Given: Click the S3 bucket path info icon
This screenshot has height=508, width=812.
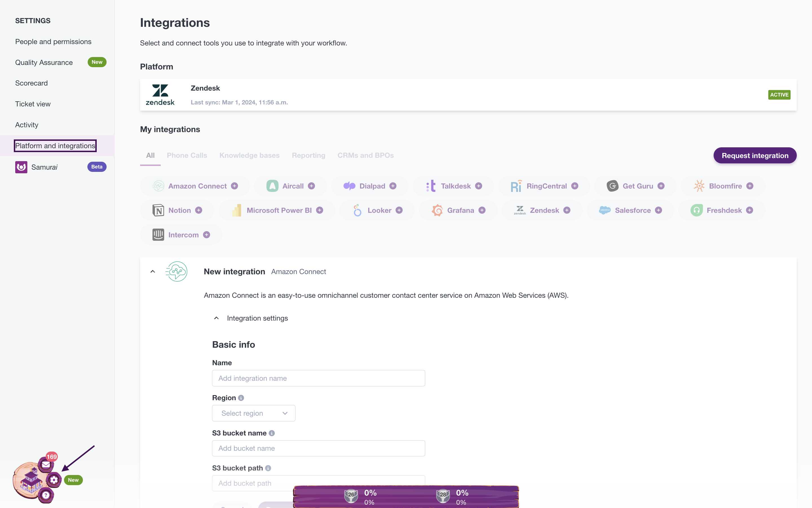Looking at the screenshot, I should 268,468.
